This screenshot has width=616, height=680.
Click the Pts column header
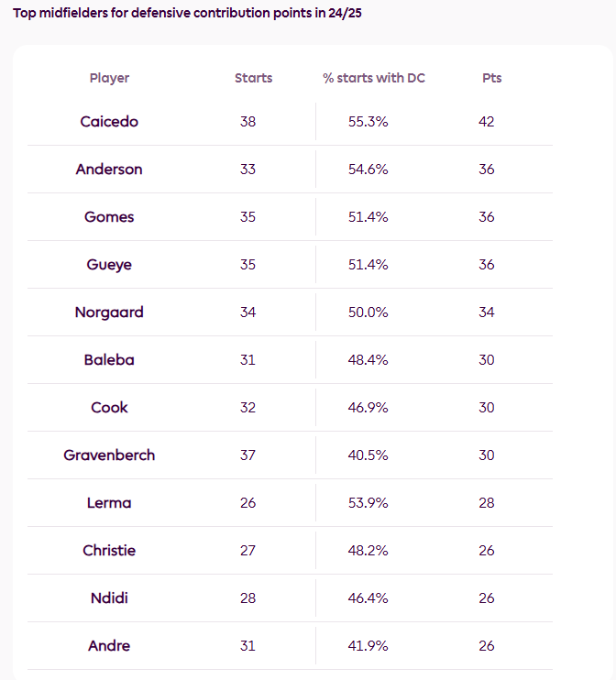pos(492,78)
